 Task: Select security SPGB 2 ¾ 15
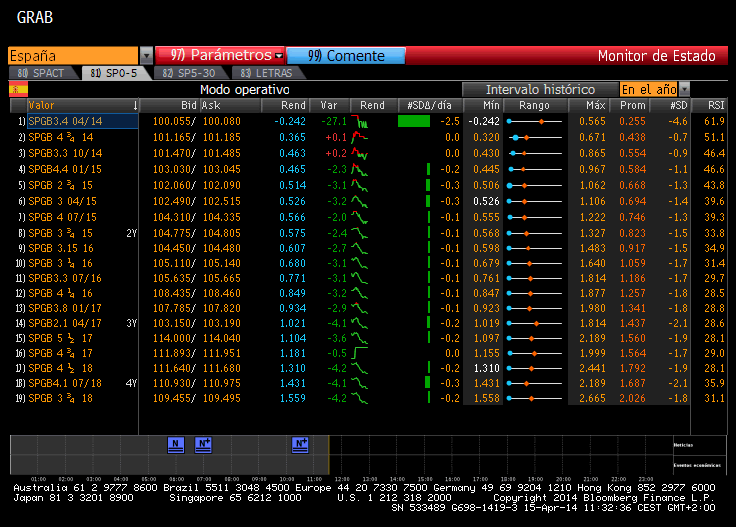pos(61,185)
